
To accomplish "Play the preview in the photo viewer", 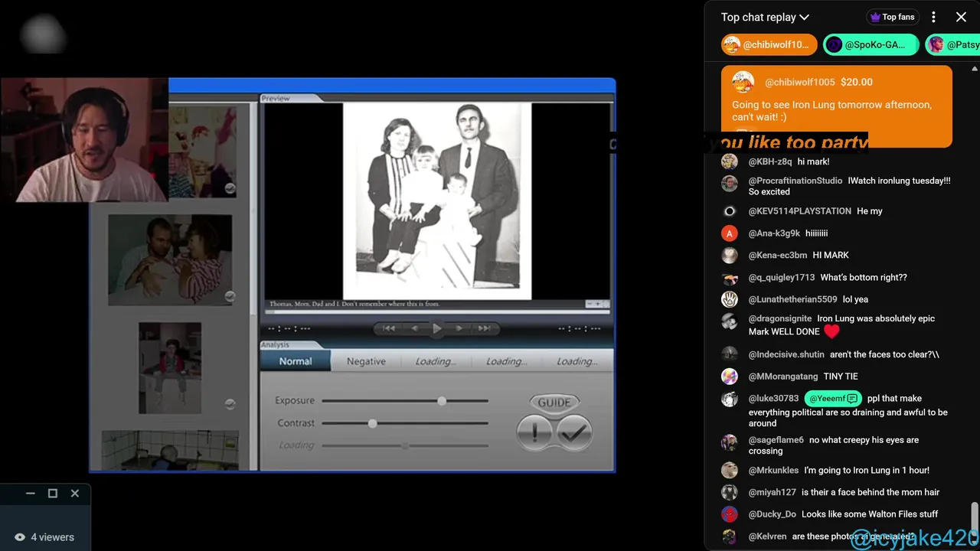I will (436, 328).
